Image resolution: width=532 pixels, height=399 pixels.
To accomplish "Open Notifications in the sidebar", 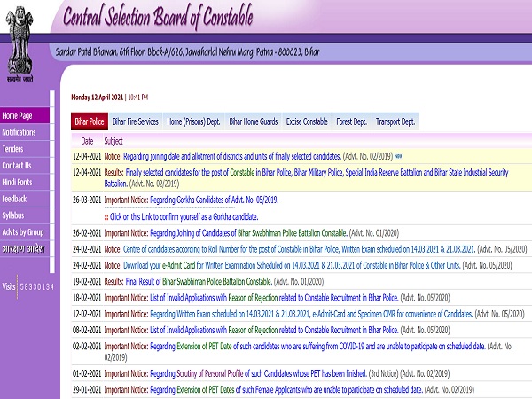I will [x=19, y=132].
